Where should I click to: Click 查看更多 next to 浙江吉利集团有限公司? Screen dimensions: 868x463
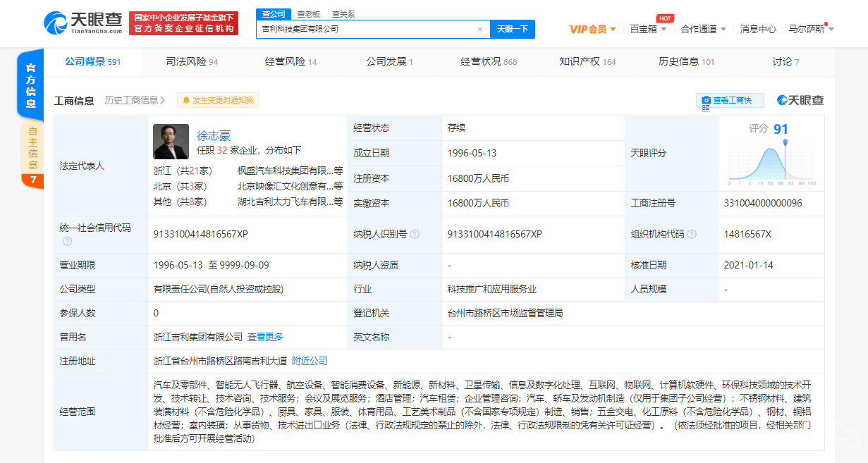265,337
